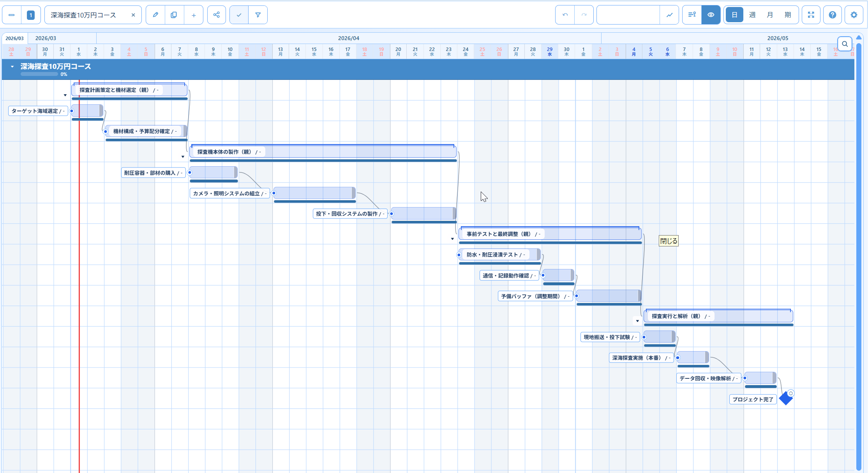Toggle the eye visibility button
The width and height of the screenshot is (868, 473).
pyautogui.click(x=711, y=15)
